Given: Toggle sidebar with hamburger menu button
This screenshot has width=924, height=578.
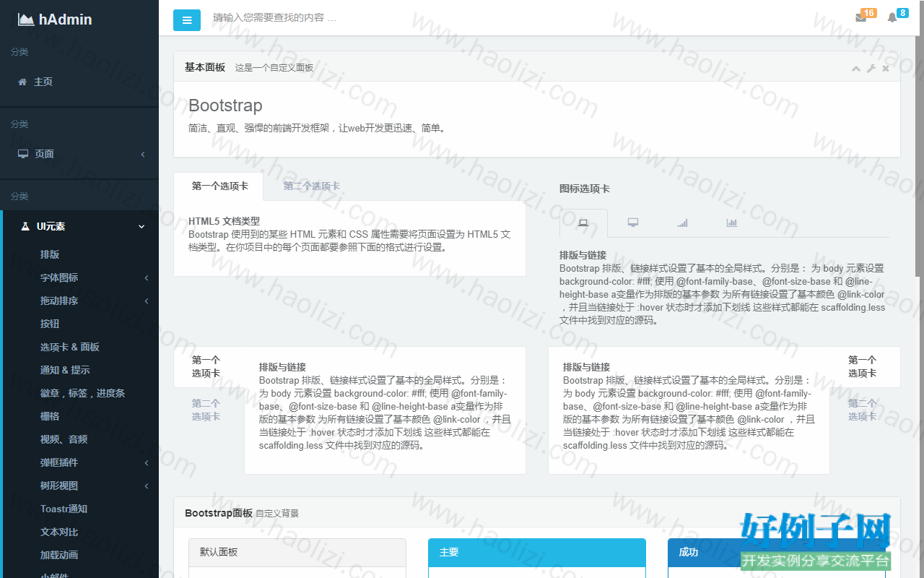Looking at the screenshot, I should [x=187, y=20].
